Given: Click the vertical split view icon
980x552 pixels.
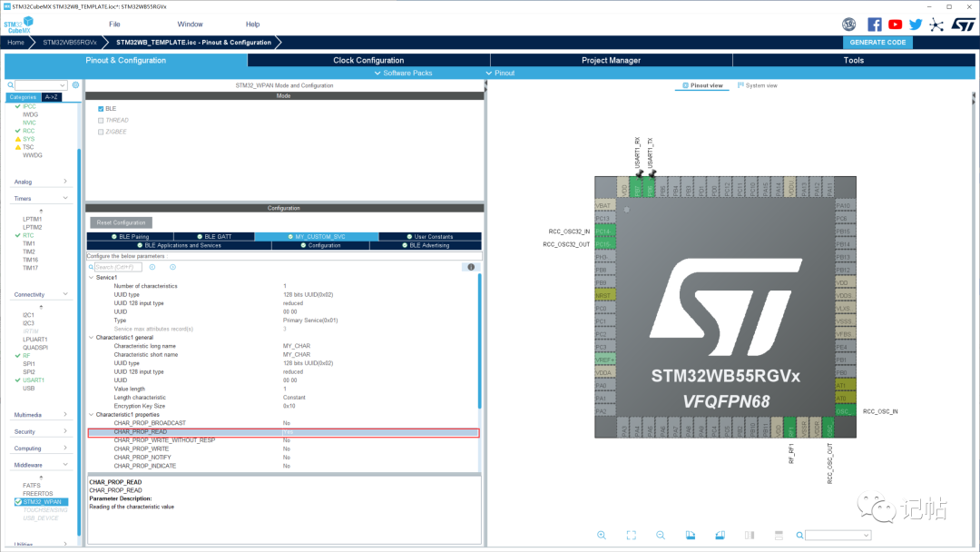Looking at the screenshot, I should 750,535.
